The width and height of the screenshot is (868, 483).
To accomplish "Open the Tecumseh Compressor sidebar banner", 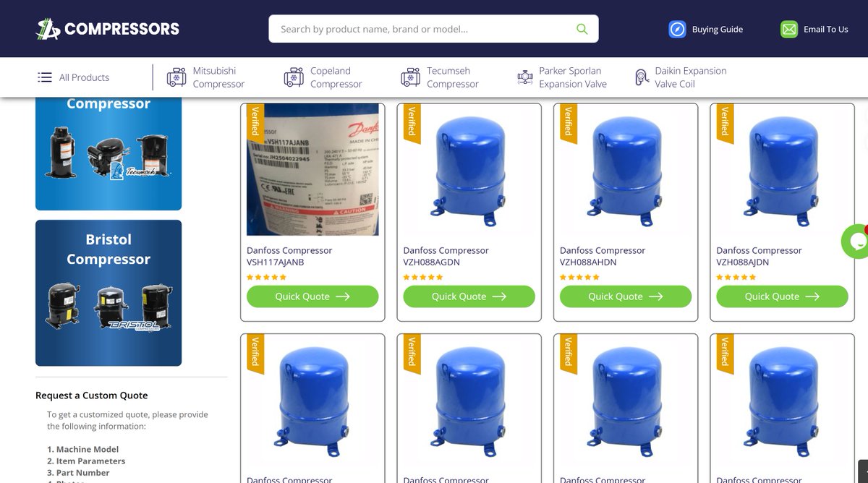I will point(109,153).
